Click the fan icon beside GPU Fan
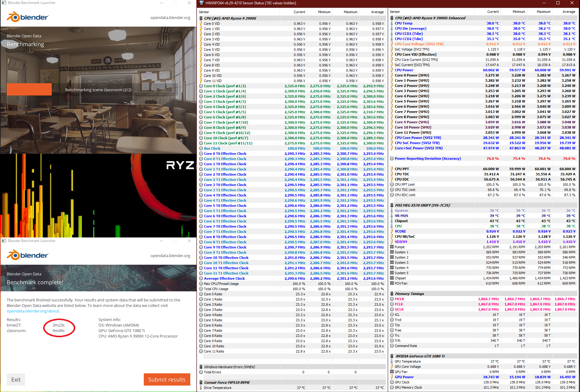580x392 pixels. pos(392,372)
